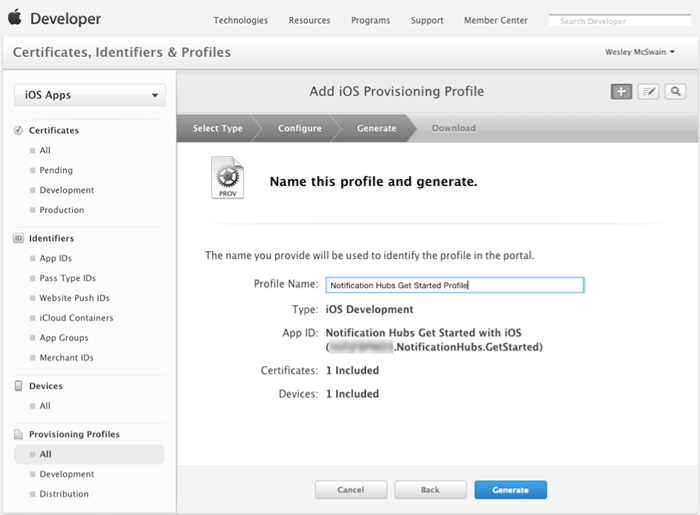Click the Certificates section heading
This screenshot has height=515, width=700.
[x=54, y=130]
